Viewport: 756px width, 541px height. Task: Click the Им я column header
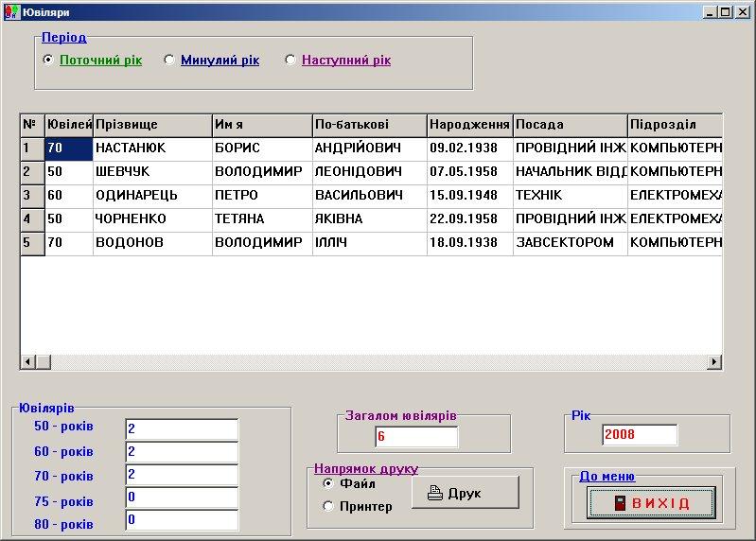(262, 125)
